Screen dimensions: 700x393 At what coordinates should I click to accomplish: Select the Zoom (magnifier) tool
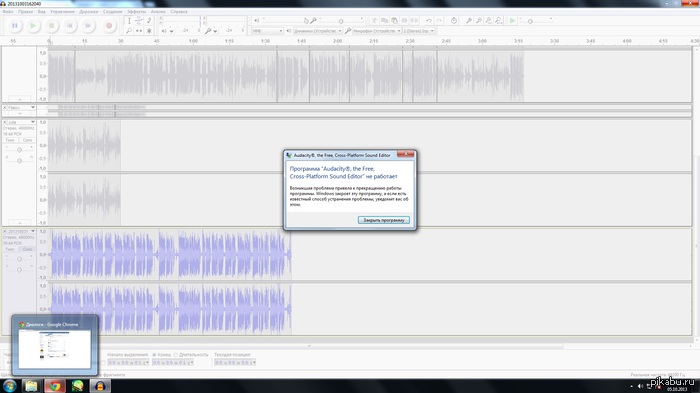(x=129, y=31)
